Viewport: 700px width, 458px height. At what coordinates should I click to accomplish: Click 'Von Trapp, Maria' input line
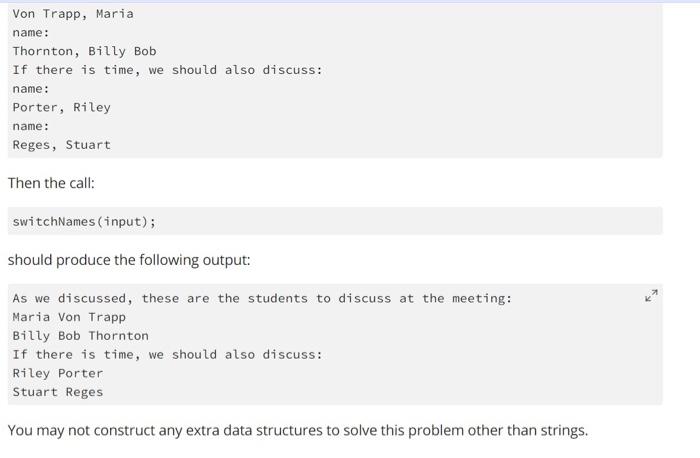click(73, 14)
